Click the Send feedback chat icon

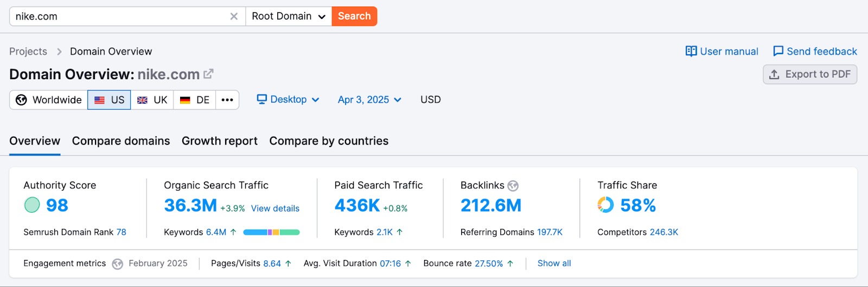778,51
